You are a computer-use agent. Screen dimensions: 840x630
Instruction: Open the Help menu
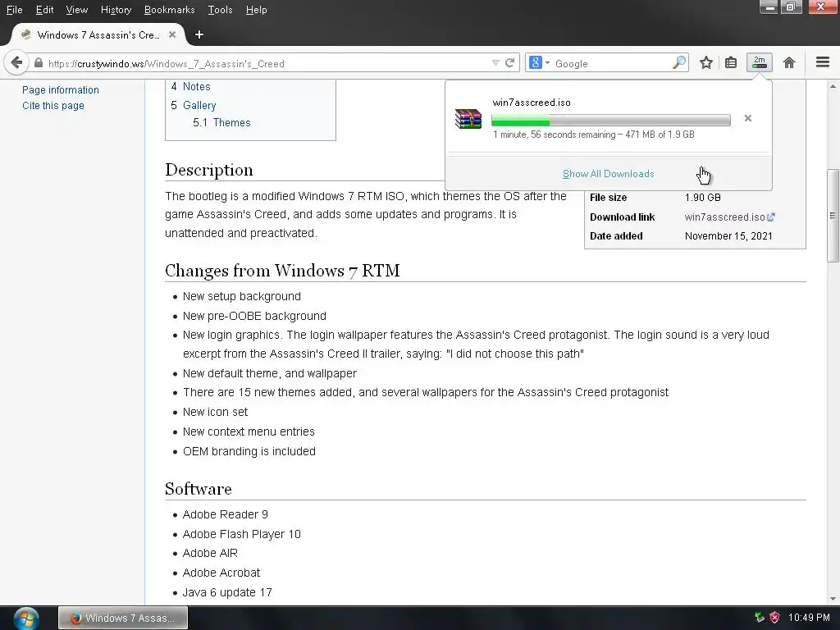256,10
